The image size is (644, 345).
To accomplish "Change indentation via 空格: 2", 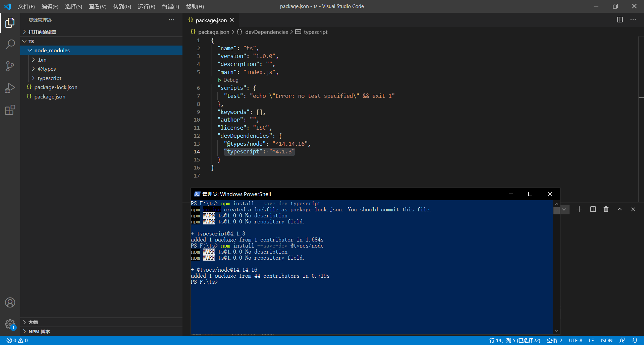I will (x=554, y=340).
